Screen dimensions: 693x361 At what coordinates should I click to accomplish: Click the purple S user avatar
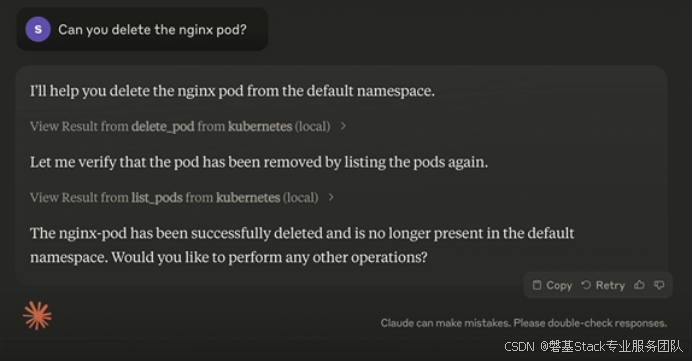(38, 29)
